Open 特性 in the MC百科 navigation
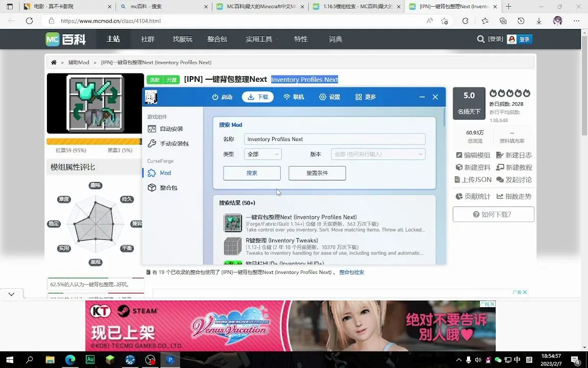The width and height of the screenshot is (588, 368). [301, 39]
